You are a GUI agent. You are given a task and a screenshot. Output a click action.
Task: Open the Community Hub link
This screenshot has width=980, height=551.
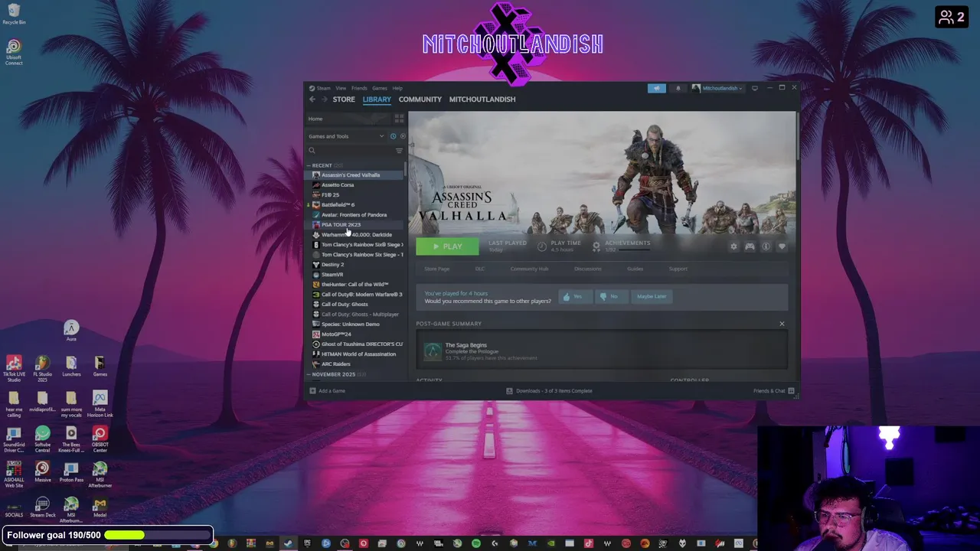tap(529, 269)
